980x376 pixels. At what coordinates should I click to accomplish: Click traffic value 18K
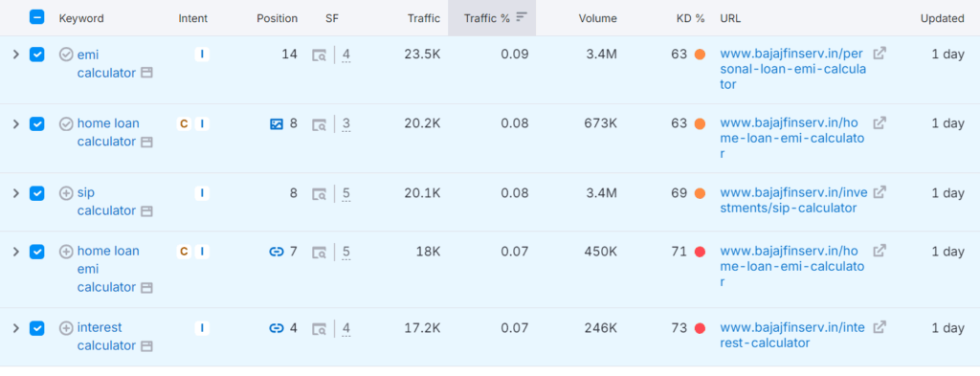tap(428, 252)
